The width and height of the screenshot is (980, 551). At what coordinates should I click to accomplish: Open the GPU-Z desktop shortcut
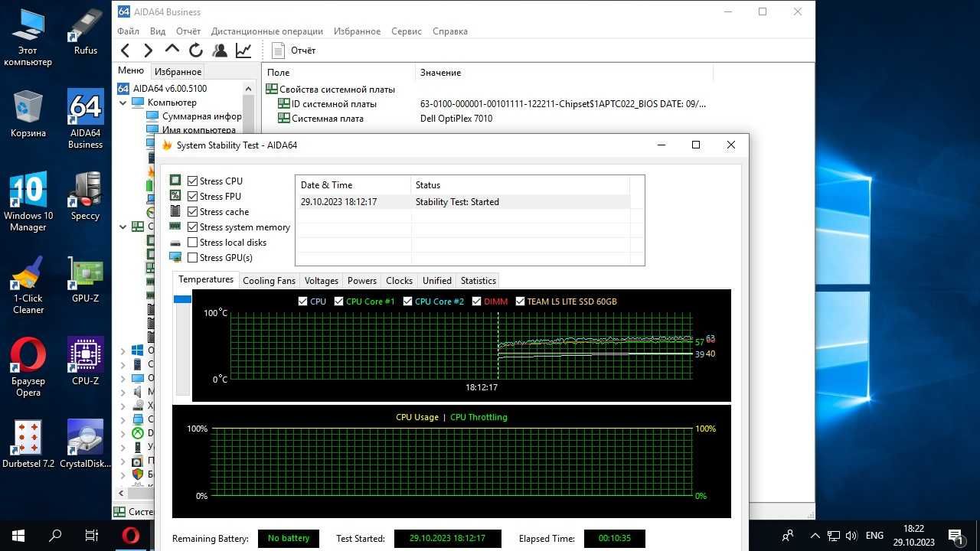point(86,279)
